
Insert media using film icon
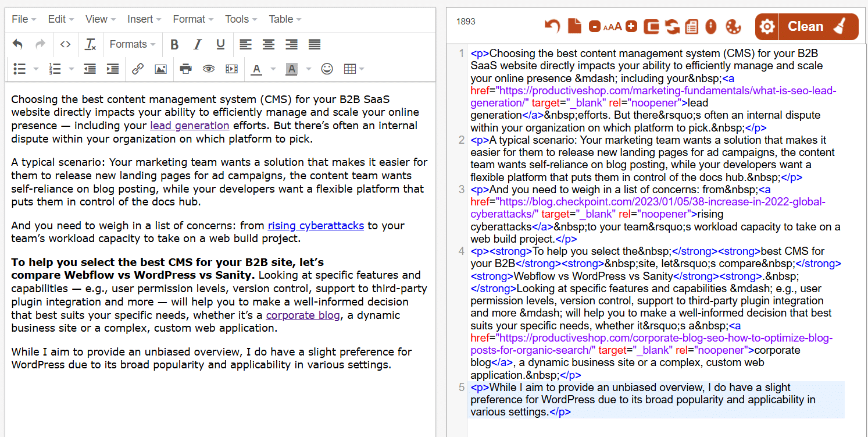231,69
